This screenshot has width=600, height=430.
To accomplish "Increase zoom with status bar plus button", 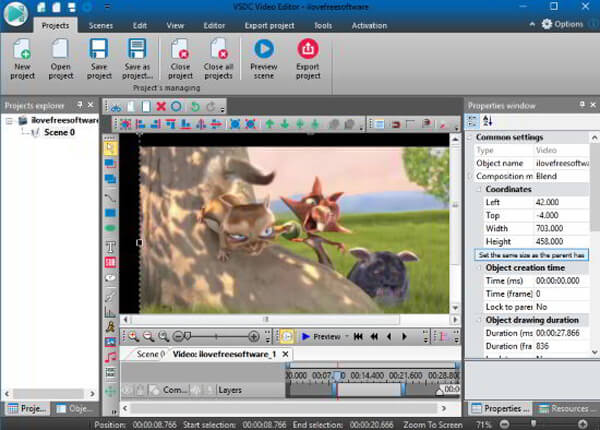I will click(x=583, y=424).
